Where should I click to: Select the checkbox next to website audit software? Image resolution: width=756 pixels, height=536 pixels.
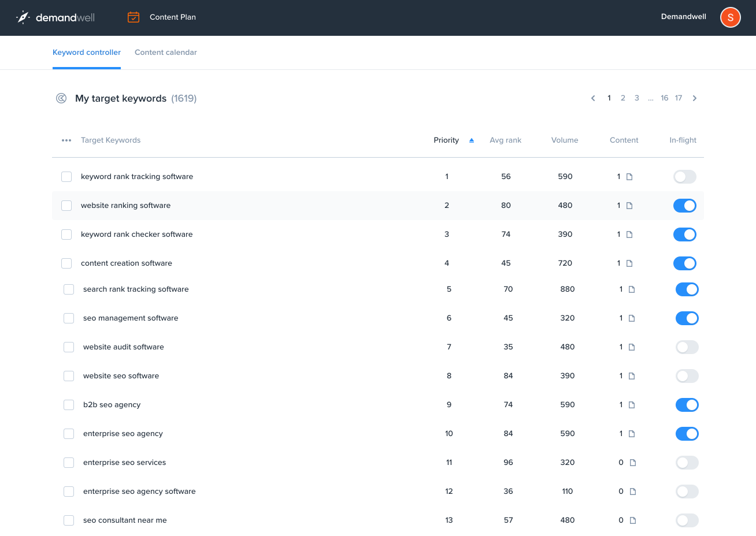pos(69,347)
